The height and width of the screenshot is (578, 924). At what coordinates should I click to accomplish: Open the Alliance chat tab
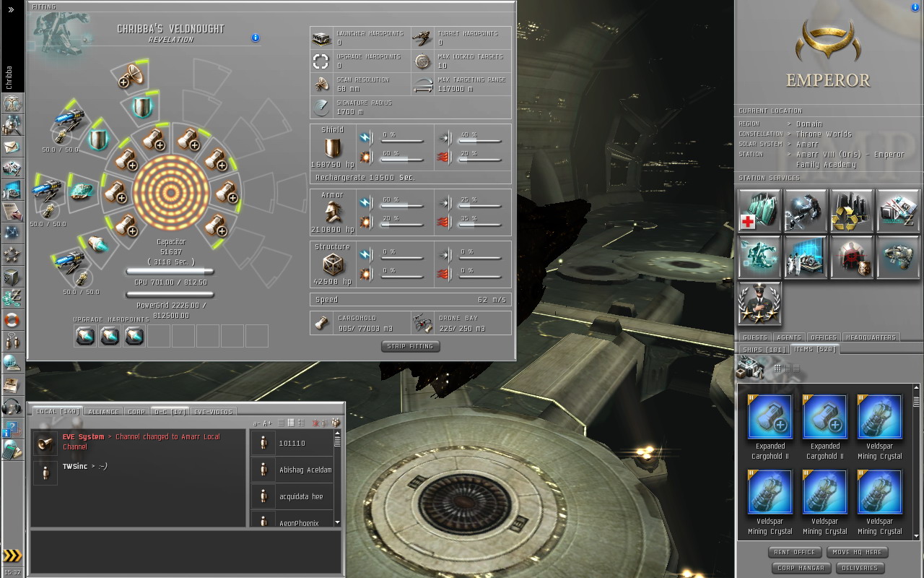(x=103, y=412)
